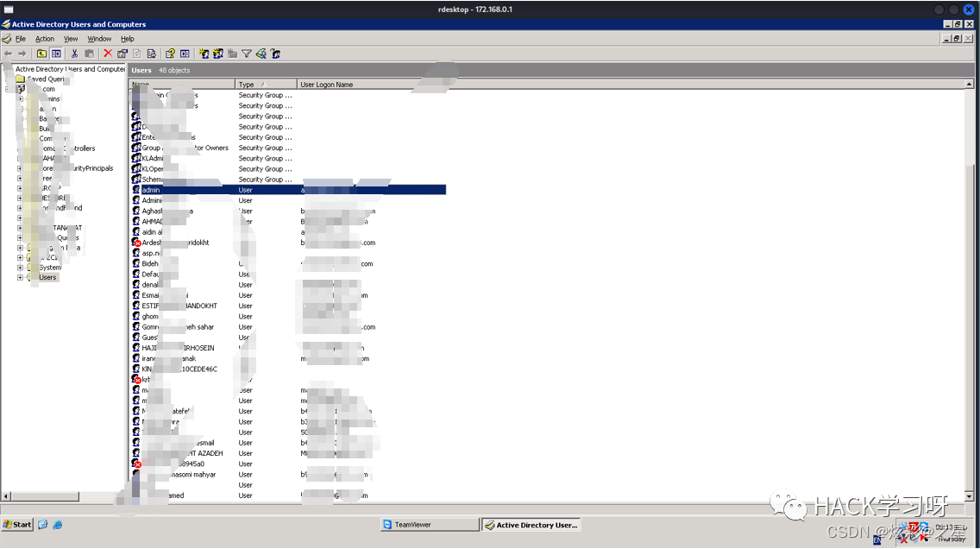980x549 pixels.
Task: Select Saved Queries in the tree
Action: pos(46,79)
